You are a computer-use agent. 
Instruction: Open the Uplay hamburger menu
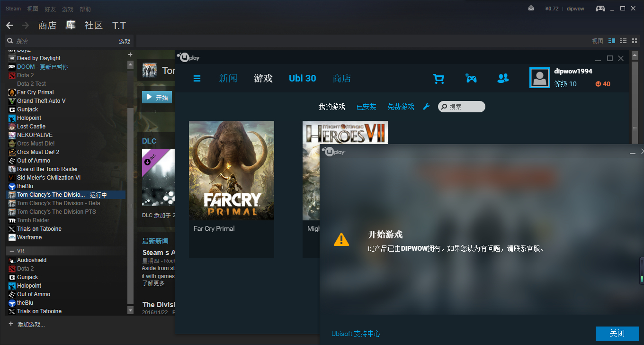197,78
